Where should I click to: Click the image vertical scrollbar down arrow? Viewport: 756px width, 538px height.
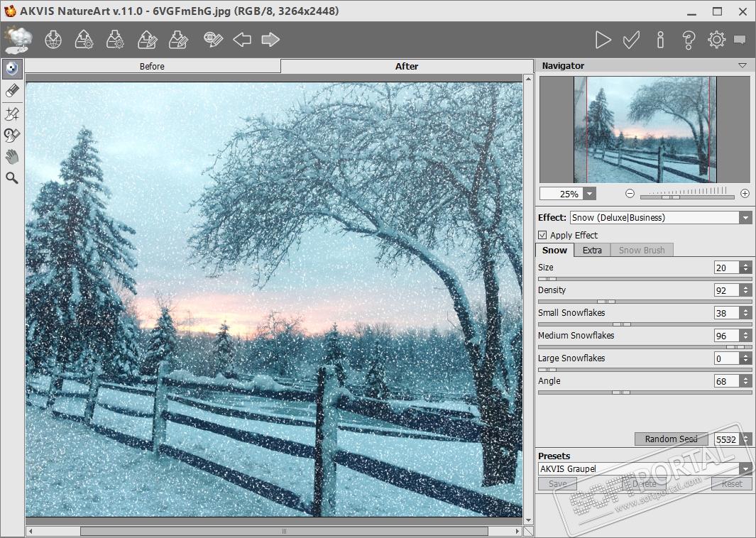[x=528, y=520]
